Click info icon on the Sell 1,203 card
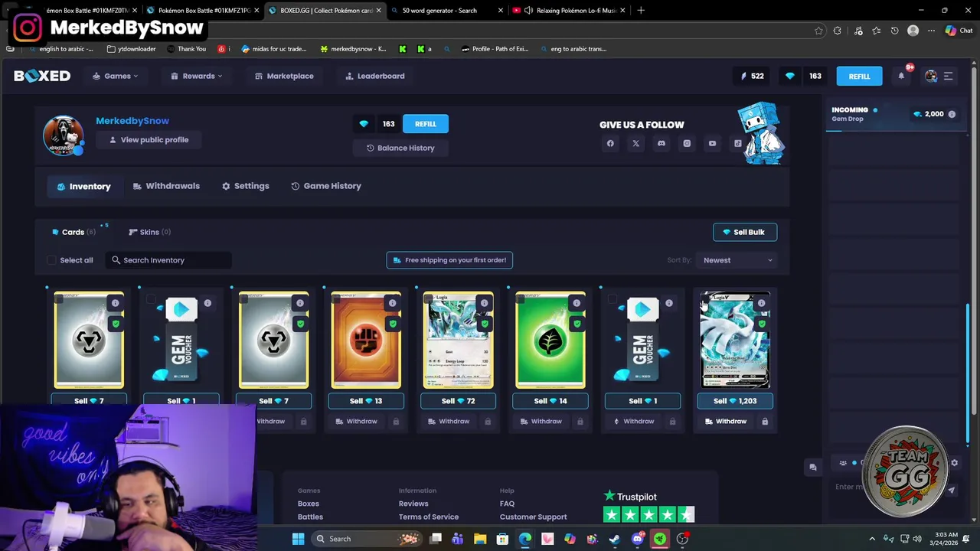This screenshot has width=980, height=551. coord(761,303)
